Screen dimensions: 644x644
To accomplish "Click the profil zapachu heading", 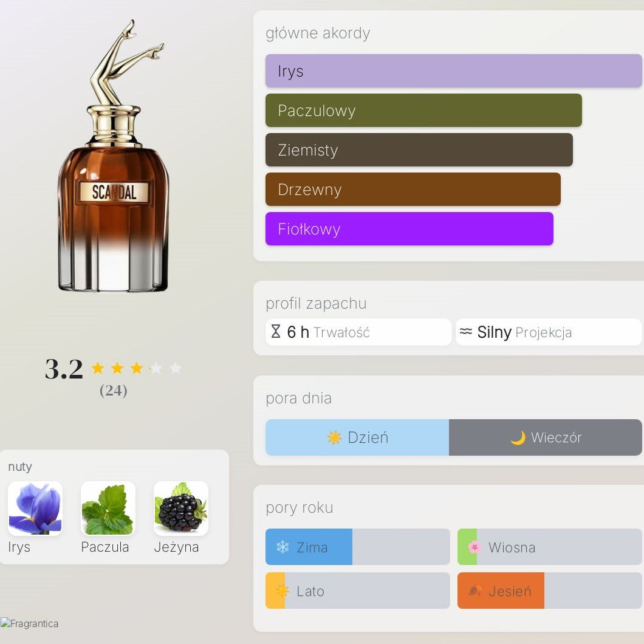I will tap(317, 304).
